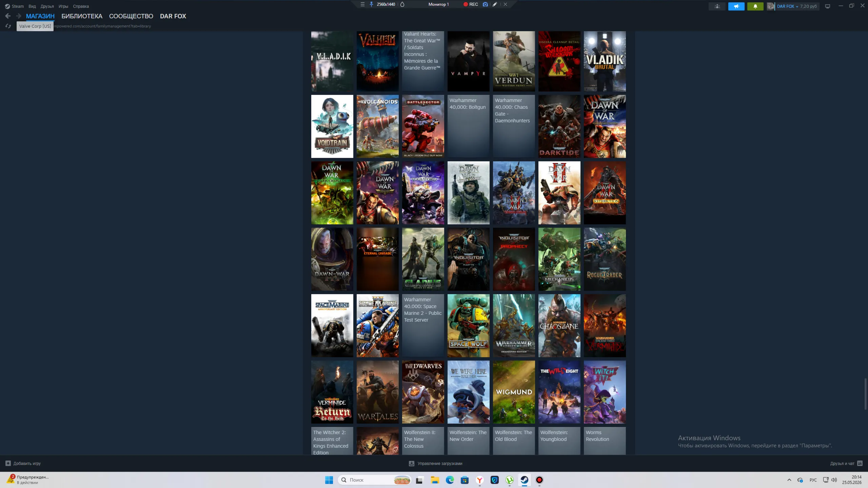Open the Rogue Trader game cover
The image size is (868, 488).
(605, 259)
